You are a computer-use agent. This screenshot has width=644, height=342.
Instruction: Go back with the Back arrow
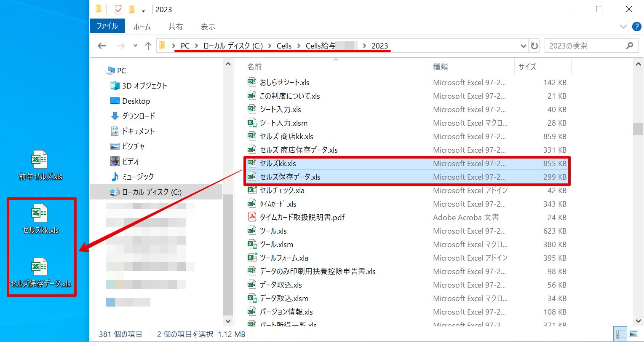coord(102,46)
